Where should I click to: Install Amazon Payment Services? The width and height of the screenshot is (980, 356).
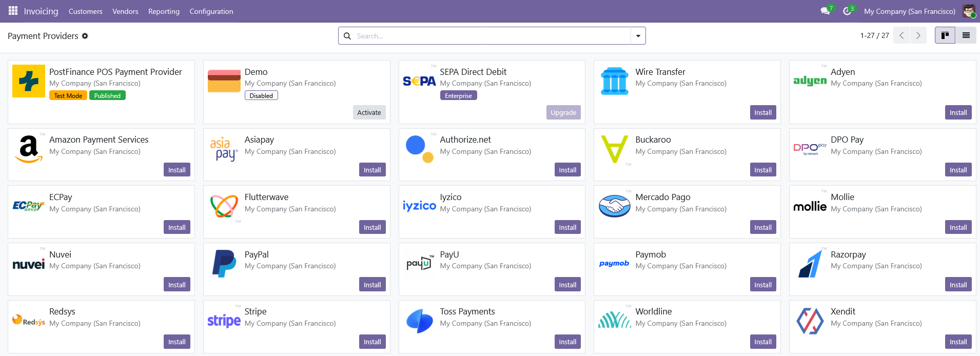[177, 170]
